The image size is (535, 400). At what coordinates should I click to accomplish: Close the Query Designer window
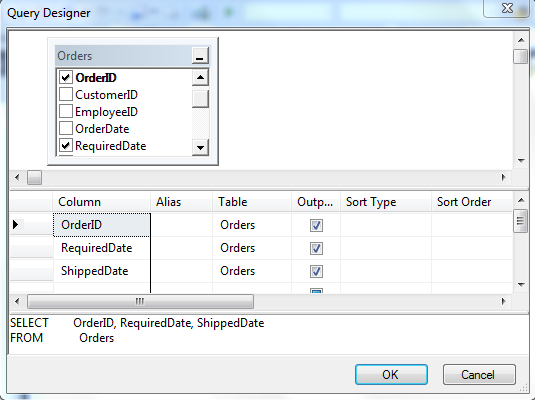(507, 8)
